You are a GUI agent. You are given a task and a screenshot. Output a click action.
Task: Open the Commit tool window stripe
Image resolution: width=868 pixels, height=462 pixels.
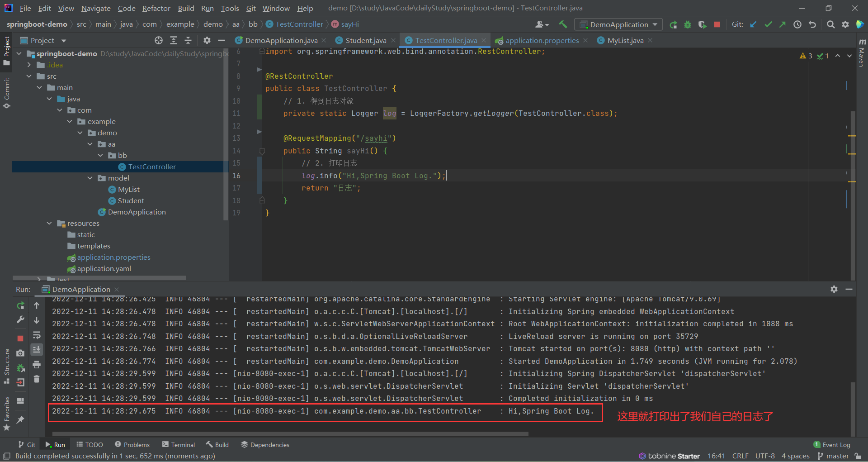pyautogui.click(x=6, y=93)
